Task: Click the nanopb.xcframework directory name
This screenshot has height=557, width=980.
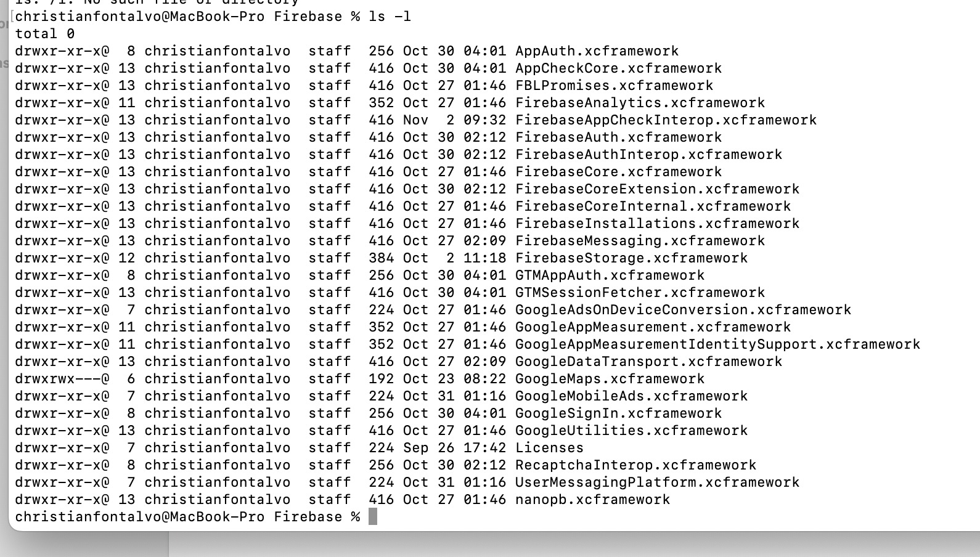Action: tap(592, 500)
